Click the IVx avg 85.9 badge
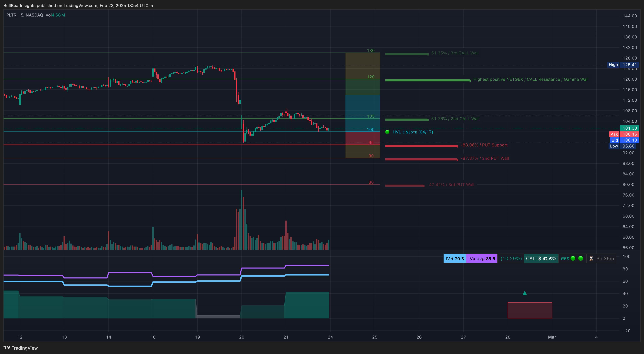The image size is (644, 354). click(x=482, y=258)
